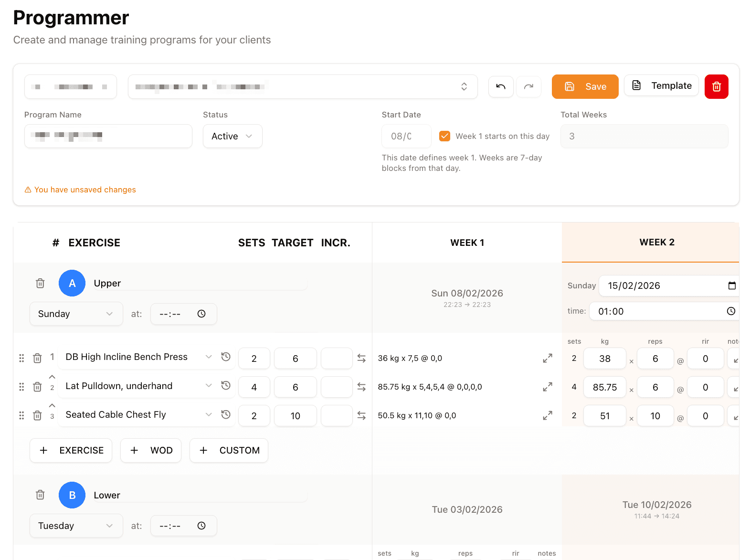Select the Week 2 column header
Image resolution: width=750 pixels, height=560 pixels.
point(656,242)
